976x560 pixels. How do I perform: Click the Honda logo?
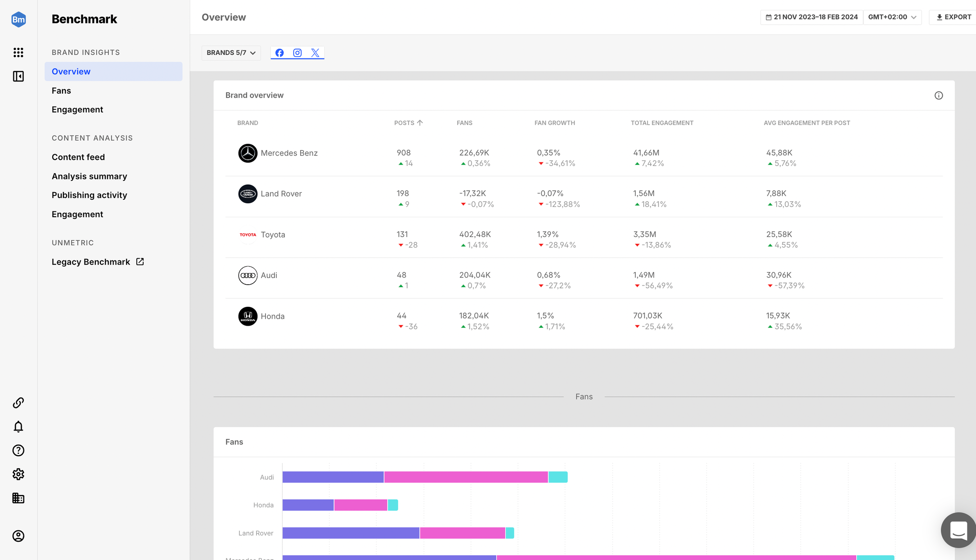[x=247, y=316]
